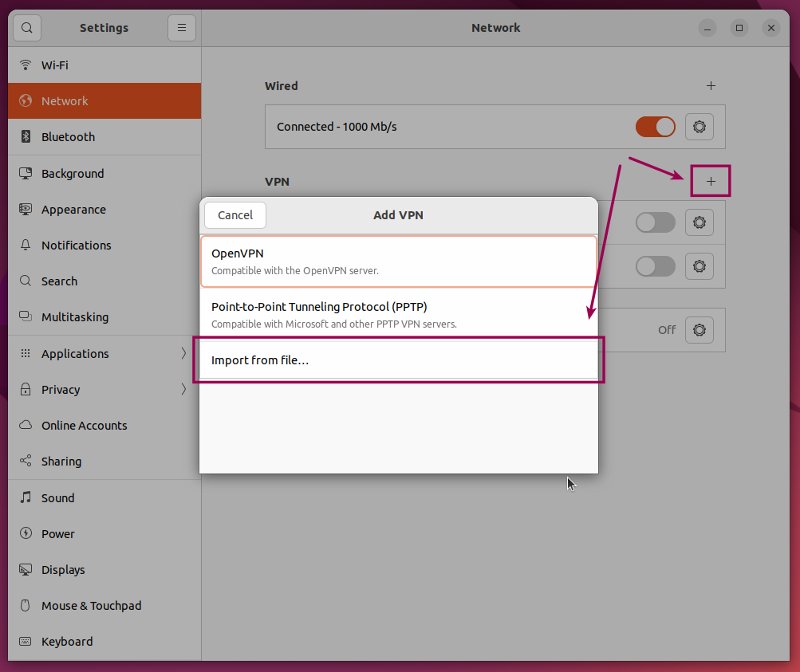800x672 pixels.
Task: Enable the second VPN toggle switch
Action: [x=655, y=266]
